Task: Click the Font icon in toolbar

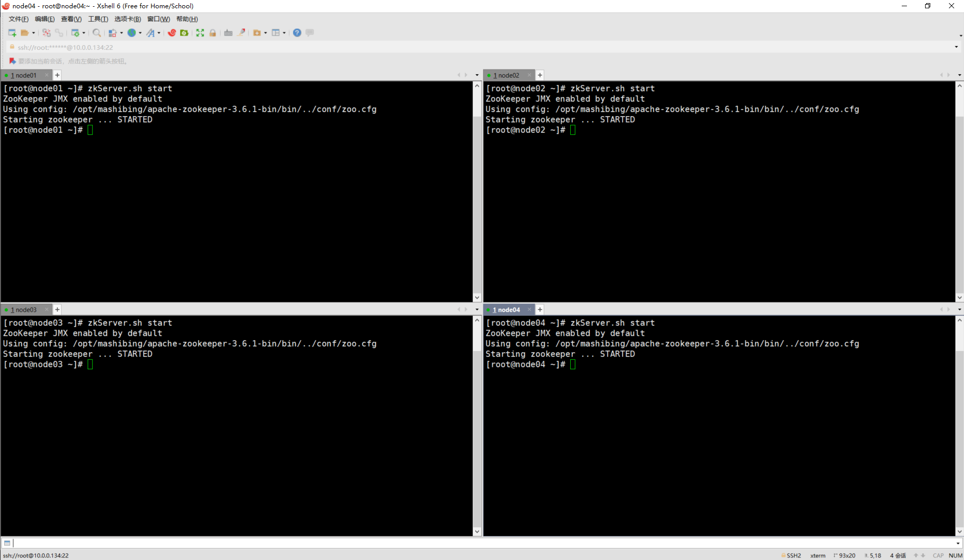Action: click(150, 33)
